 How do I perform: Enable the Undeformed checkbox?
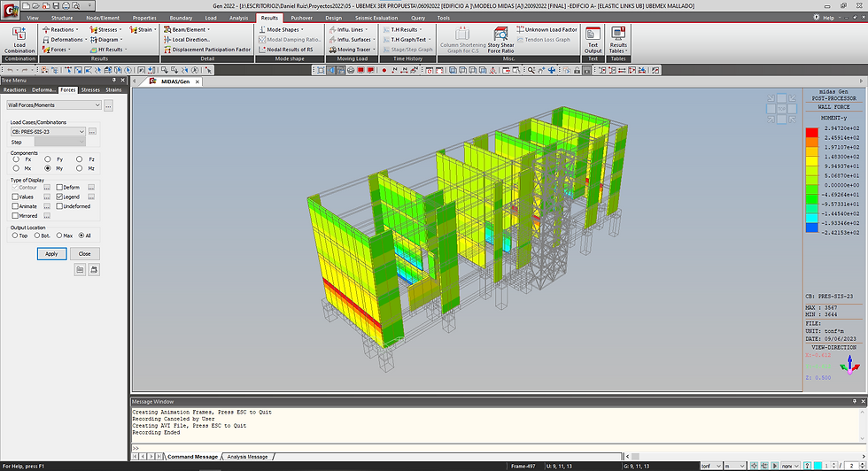click(59, 206)
